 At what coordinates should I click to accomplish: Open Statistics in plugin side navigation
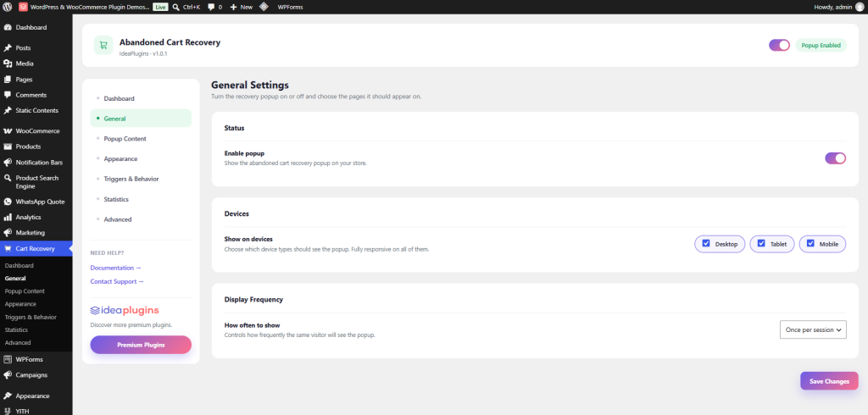[142, 199]
